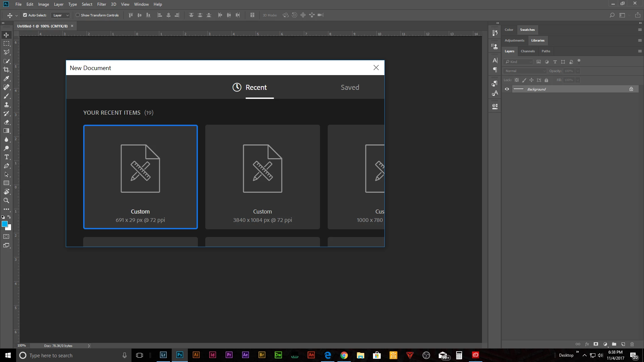Select the Zoom tool in toolbar
This screenshot has height=362, width=644.
[6, 200]
